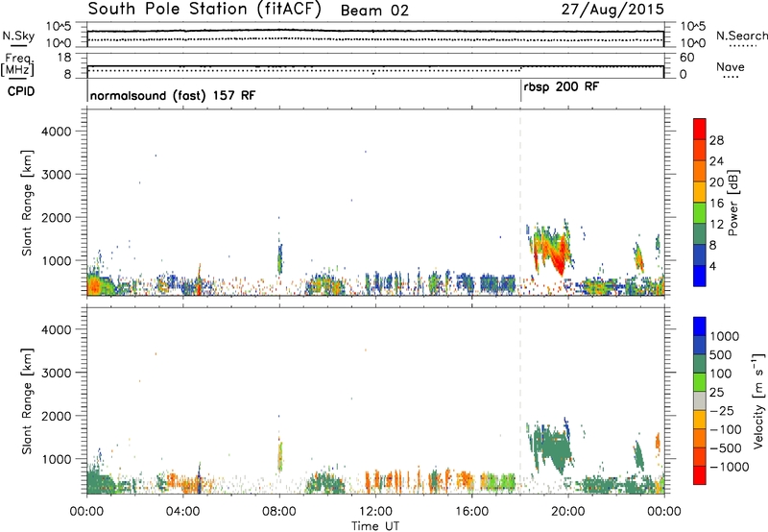Click the 'N.Sky' legend label

coord(18,36)
